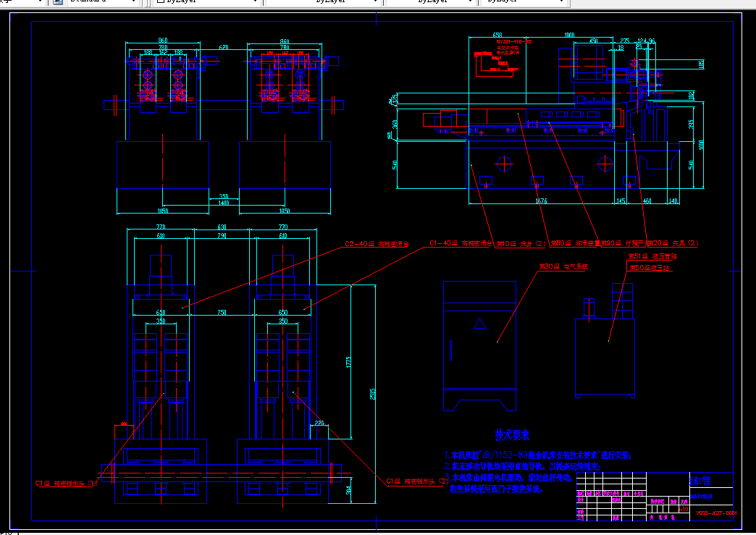Select the '790' dimension text
The image size is (756, 535).
(222, 236)
